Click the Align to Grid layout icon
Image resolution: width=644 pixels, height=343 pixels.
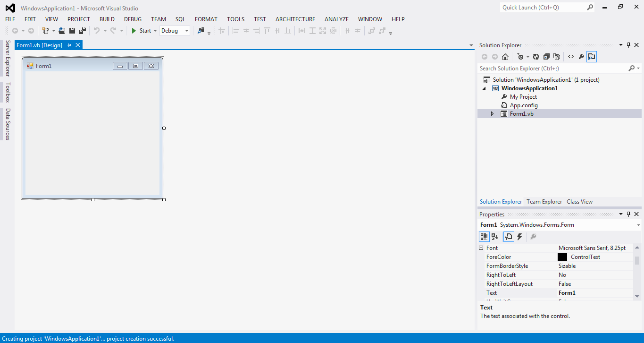[221, 31]
